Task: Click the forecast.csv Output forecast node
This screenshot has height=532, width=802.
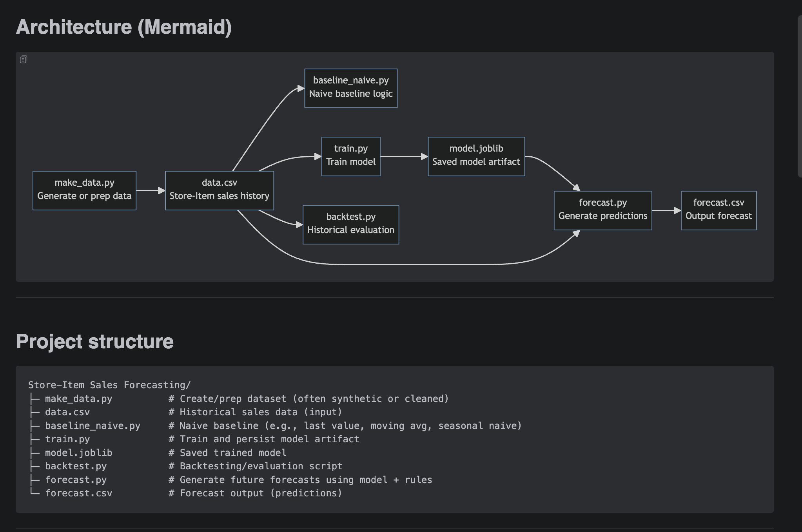Action: [x=719, y=210]
